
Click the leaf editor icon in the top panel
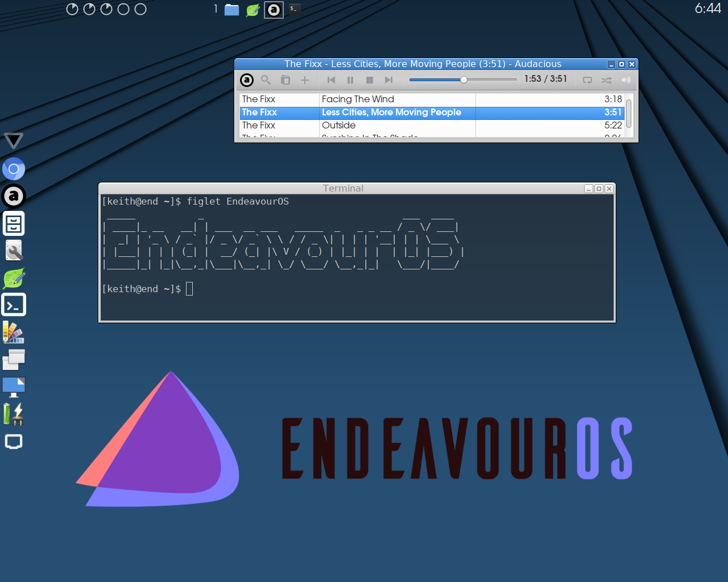pyautogui.click(x=253, y=10)
